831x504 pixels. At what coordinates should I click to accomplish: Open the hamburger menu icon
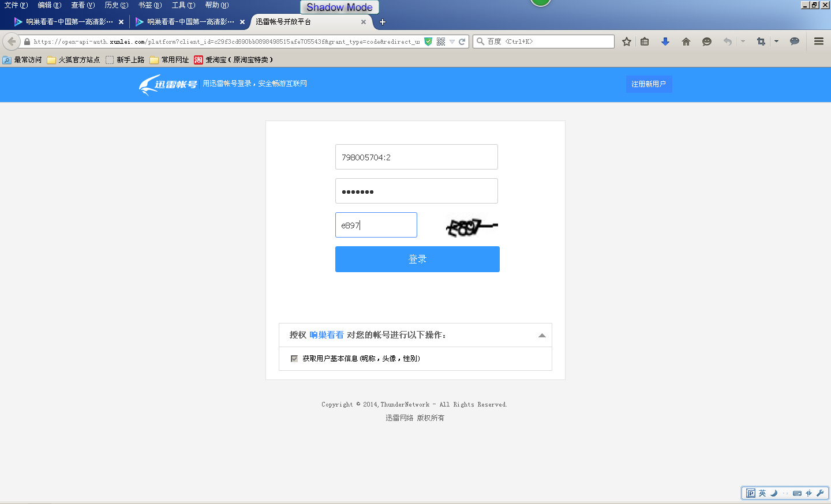(819, 42)
